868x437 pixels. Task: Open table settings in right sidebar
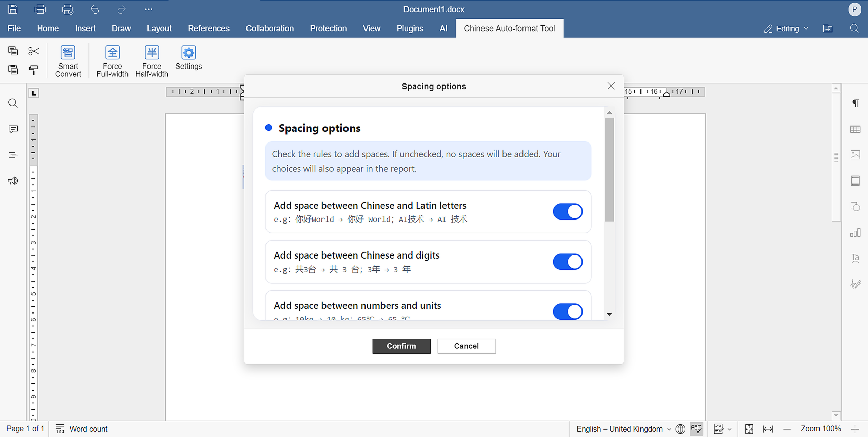point(855,129)
